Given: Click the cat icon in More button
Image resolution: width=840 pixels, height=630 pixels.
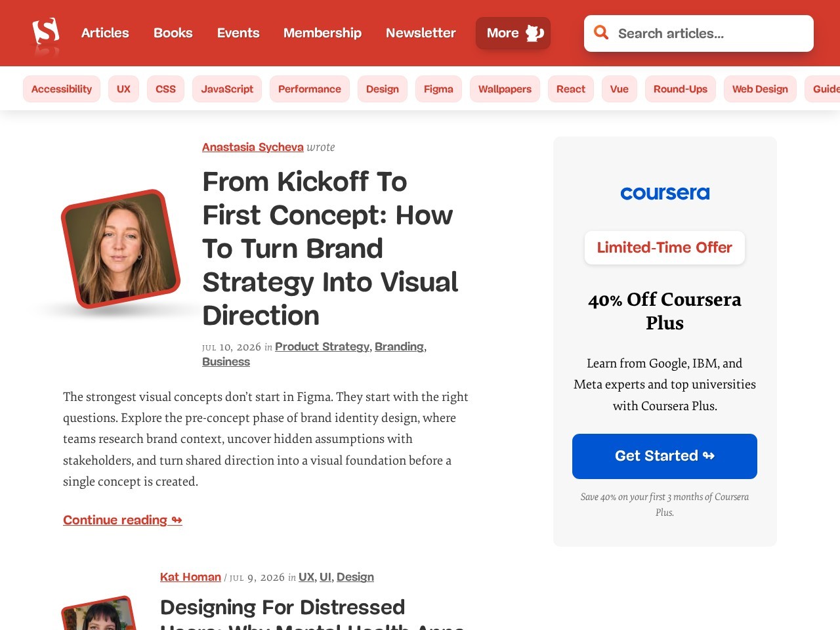Looking at the screenshot, I should point(535,33).
